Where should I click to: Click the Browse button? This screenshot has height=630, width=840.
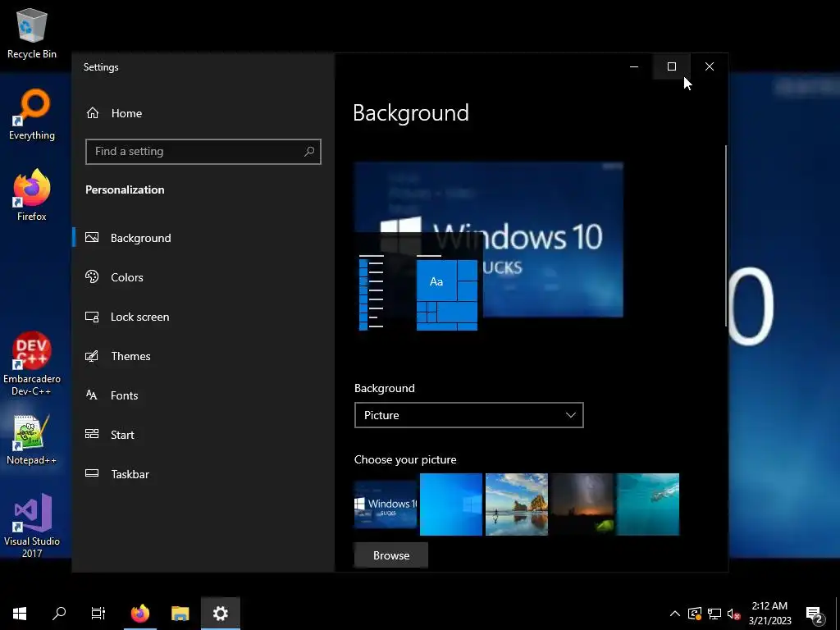391,555
